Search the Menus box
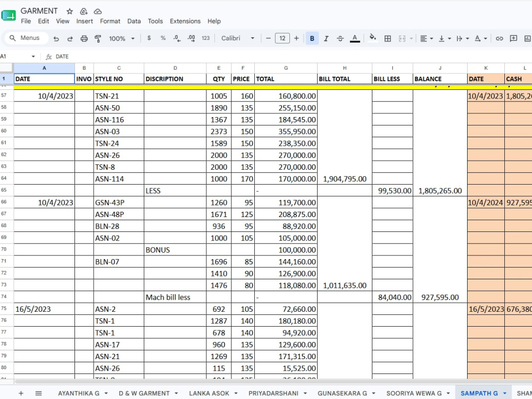 [27, 38]
